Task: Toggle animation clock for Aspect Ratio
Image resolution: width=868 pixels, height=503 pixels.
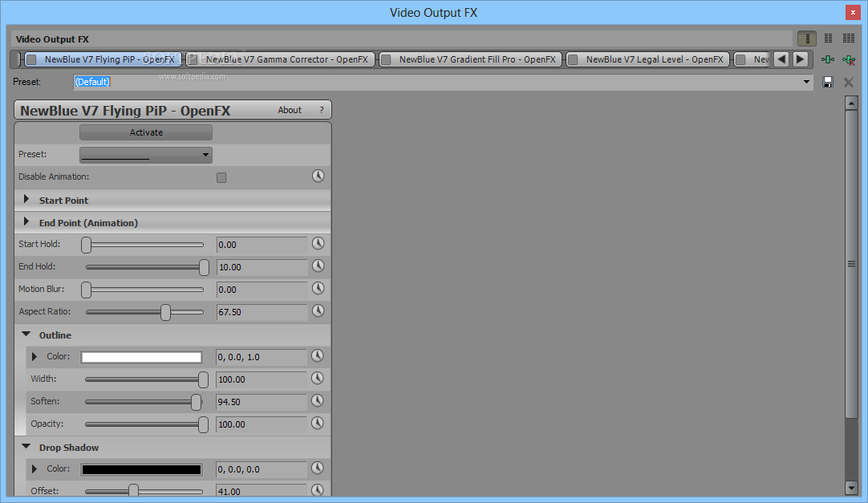Action: click(318, 310)
